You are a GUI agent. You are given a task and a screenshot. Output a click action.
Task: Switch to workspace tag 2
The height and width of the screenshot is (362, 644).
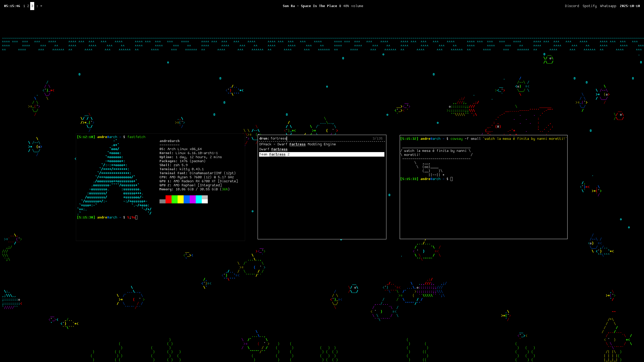28,6
